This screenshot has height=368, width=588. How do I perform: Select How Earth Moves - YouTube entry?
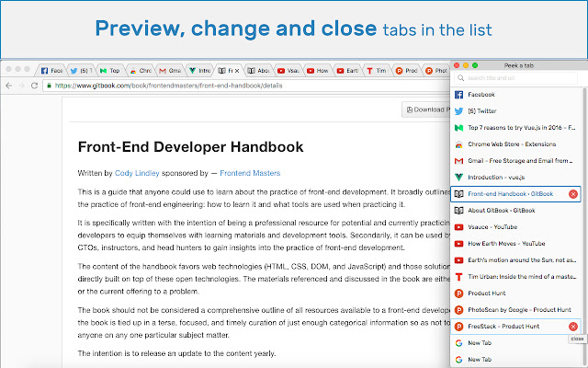(516, 243)
